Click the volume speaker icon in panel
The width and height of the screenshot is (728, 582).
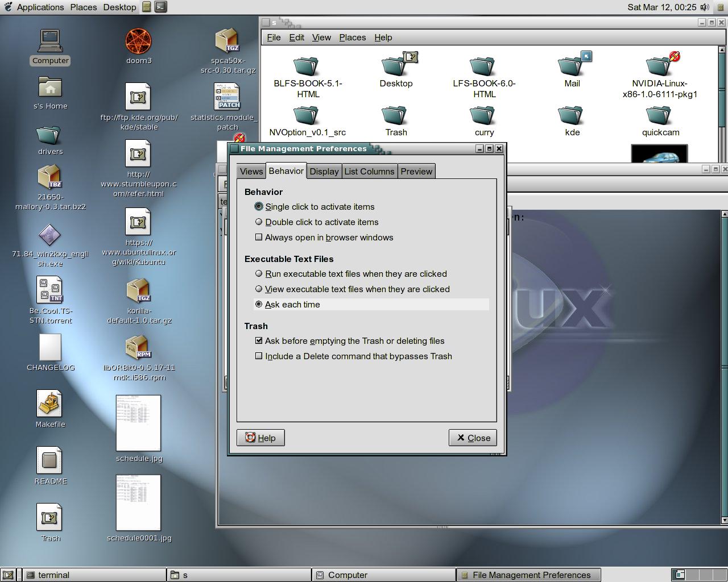705,7
